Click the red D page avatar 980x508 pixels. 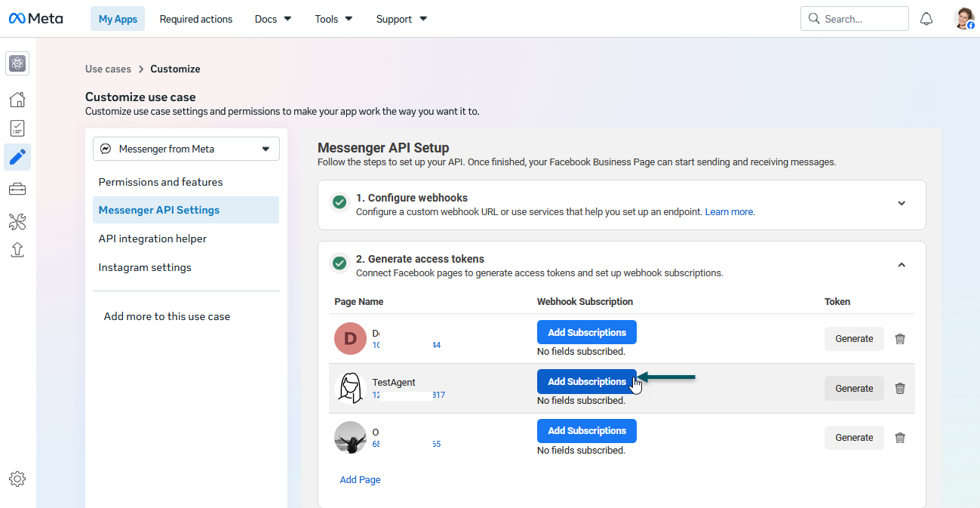[350, 339]
